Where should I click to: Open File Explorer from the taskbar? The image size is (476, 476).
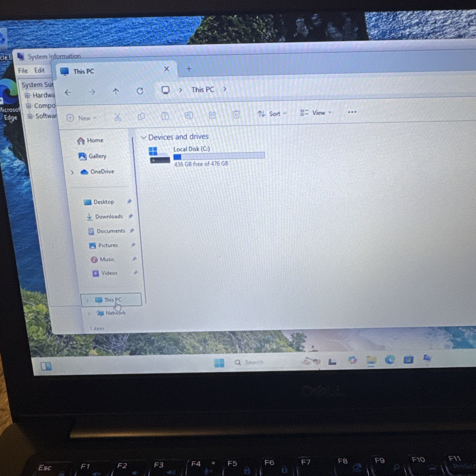(x=371, y=361)
